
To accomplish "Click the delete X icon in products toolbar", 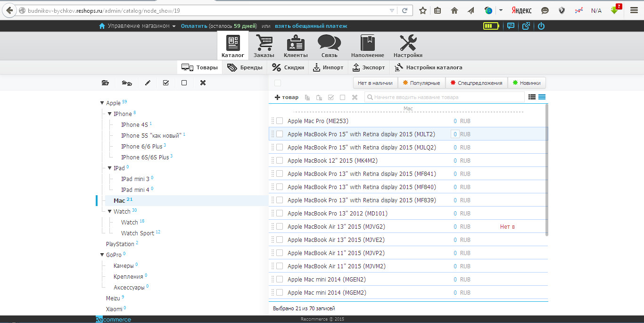I will (355, 98).
